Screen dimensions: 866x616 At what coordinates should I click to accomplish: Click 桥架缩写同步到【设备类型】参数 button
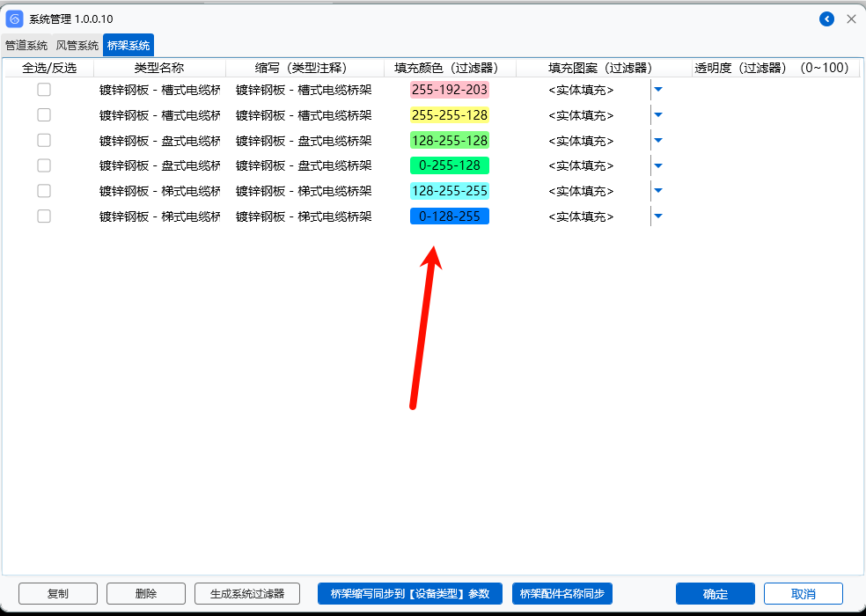tap(409, 594)
